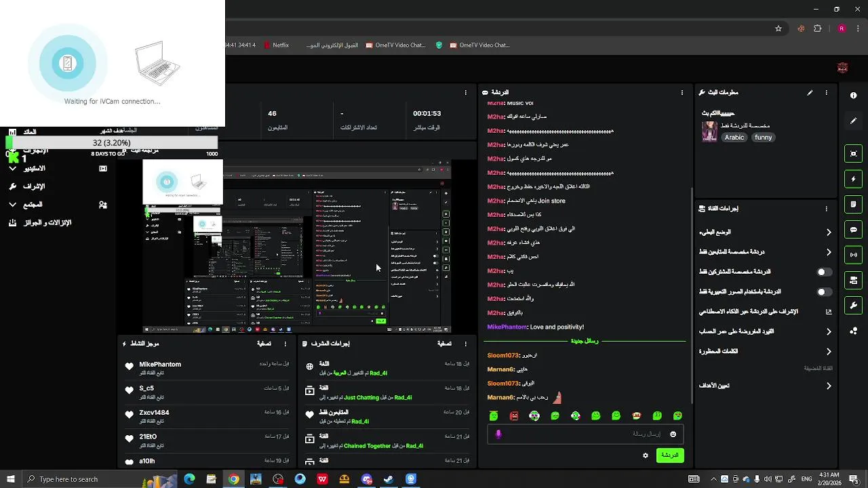This screenshot has height=488, width=868.
Task: Open the WPS Office taskbar icon
Action: tap(322, 479)
